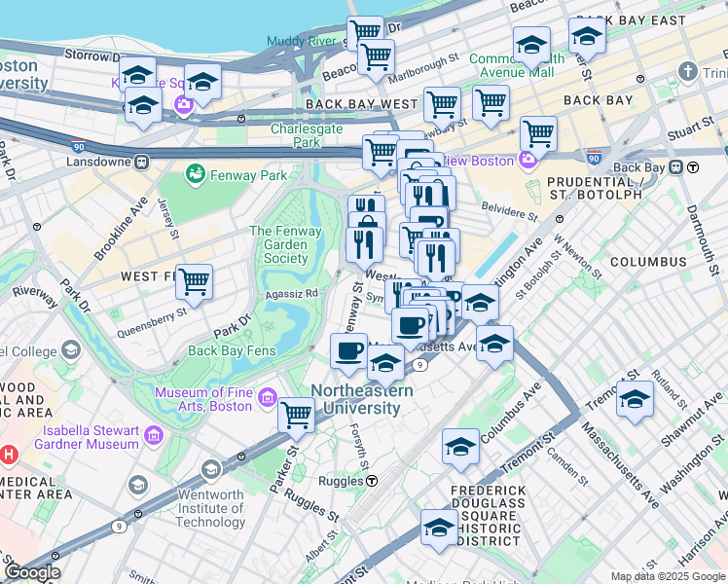Select the Back Bay train station icon
The image size is (728, 584).
click(x=676, y=167)
